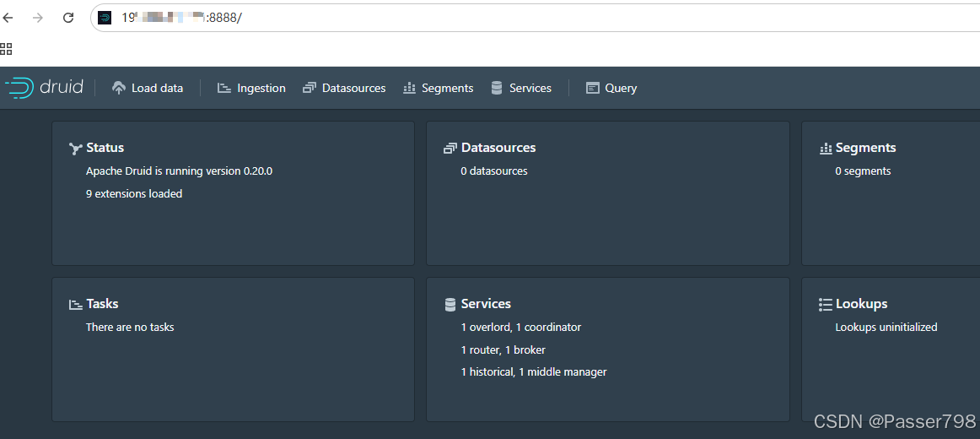Viewport: 980px width, 439px height.
Task: Click the Lookups card list icon
Action: 825,305
